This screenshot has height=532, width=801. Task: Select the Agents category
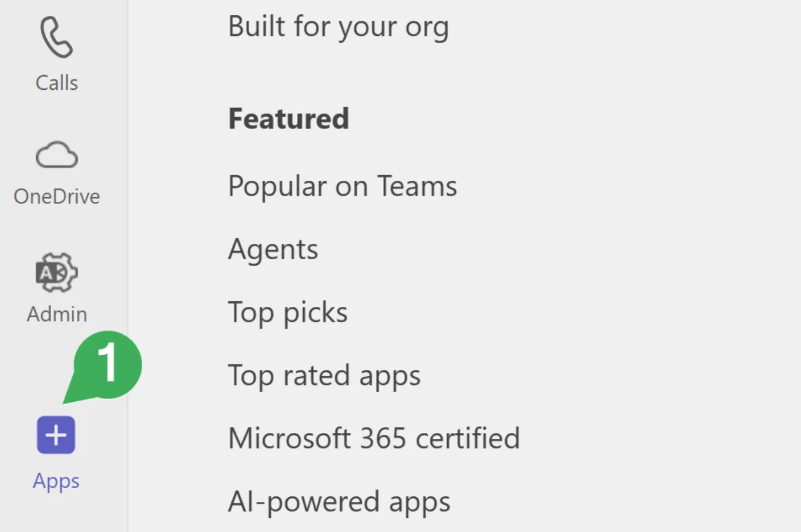pyautogui.click(x=273, y=250)
